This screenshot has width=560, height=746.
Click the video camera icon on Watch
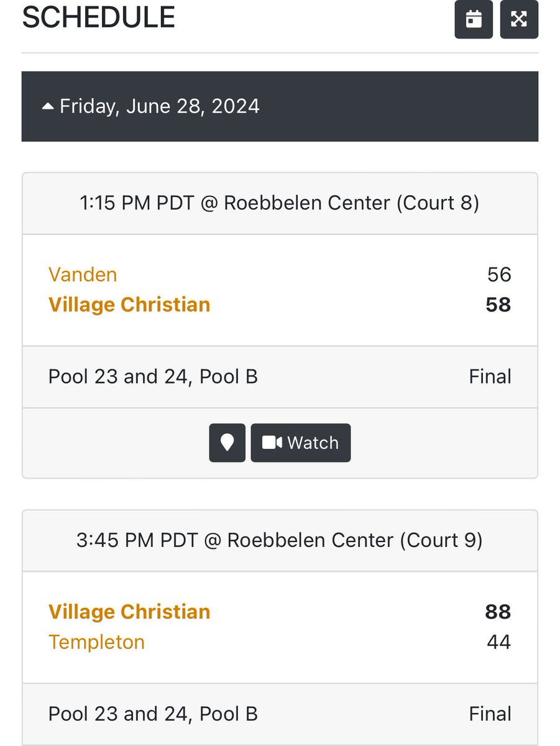pyautogui.click(x=272, y=443)
